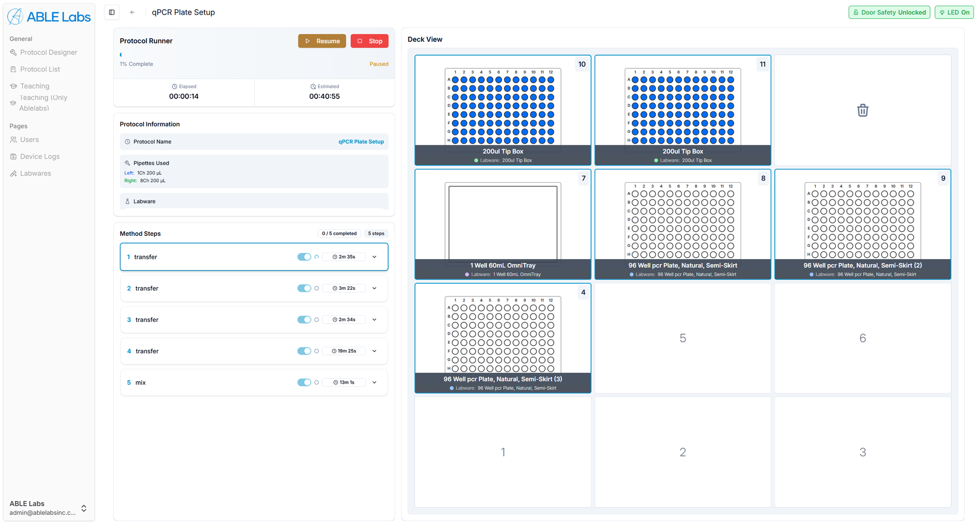
Task: Toggle the LED On switch
Action: 954,12
